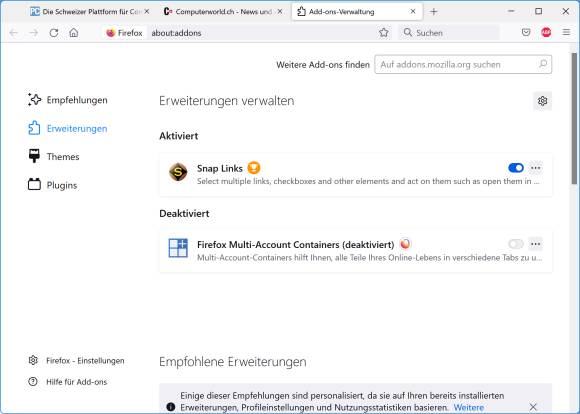Open Firefox - Einstellungen link
580x414 pixels.
(76, 360)
